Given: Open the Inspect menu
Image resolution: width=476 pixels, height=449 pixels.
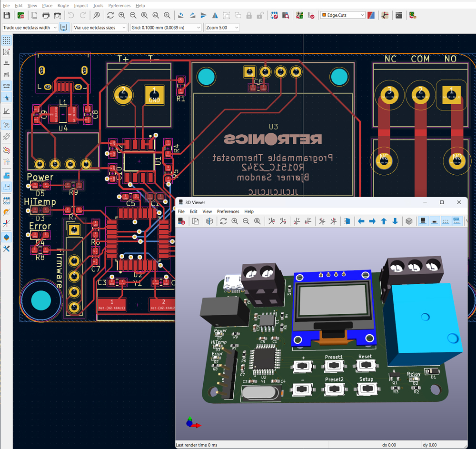Looking at the screenshot, I should (x=81, y=6).
